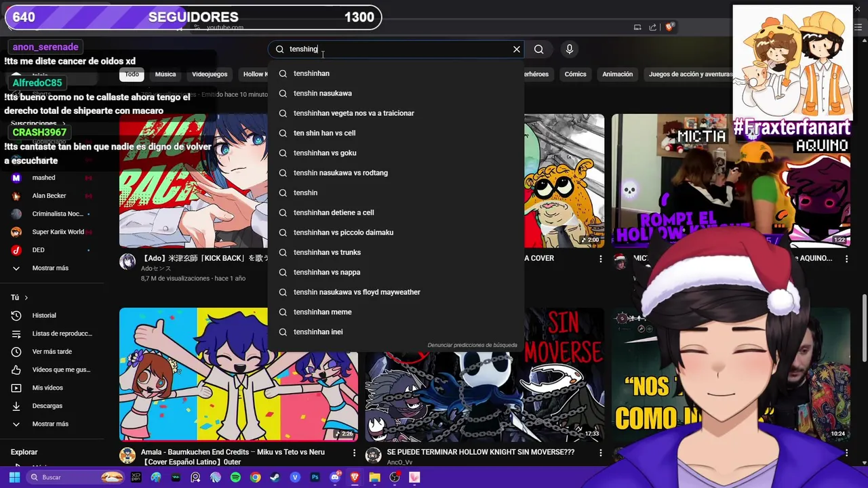This screenshot has height=488, width=868.
Task: Select the 'Todo' filter chip
Action: pos(132,74)
